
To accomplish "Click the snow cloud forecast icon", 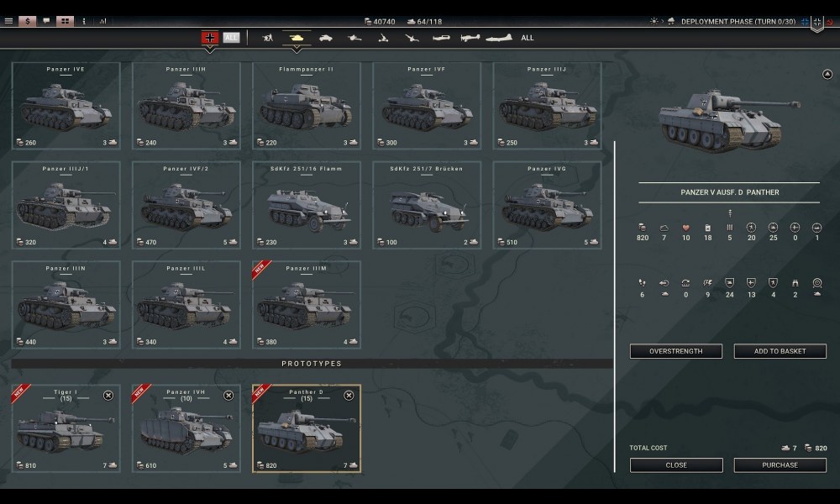I will click(670, 22).
